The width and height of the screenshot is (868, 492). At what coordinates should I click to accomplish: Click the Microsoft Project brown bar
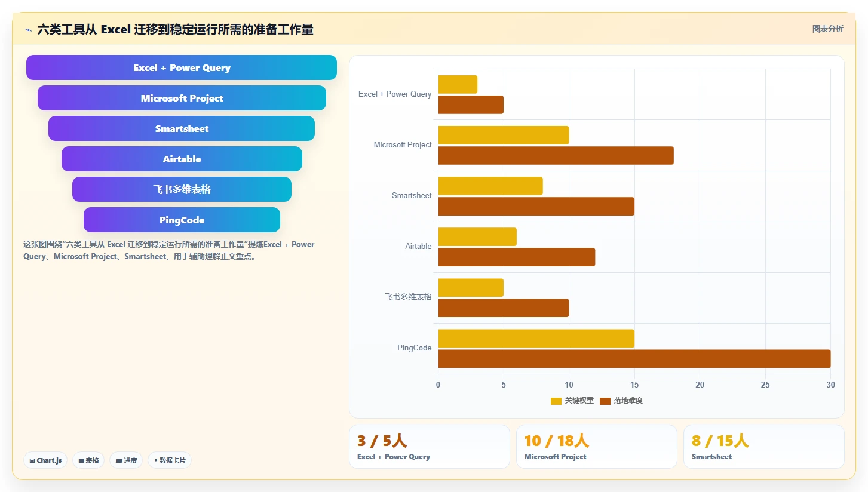click(556, 156)
